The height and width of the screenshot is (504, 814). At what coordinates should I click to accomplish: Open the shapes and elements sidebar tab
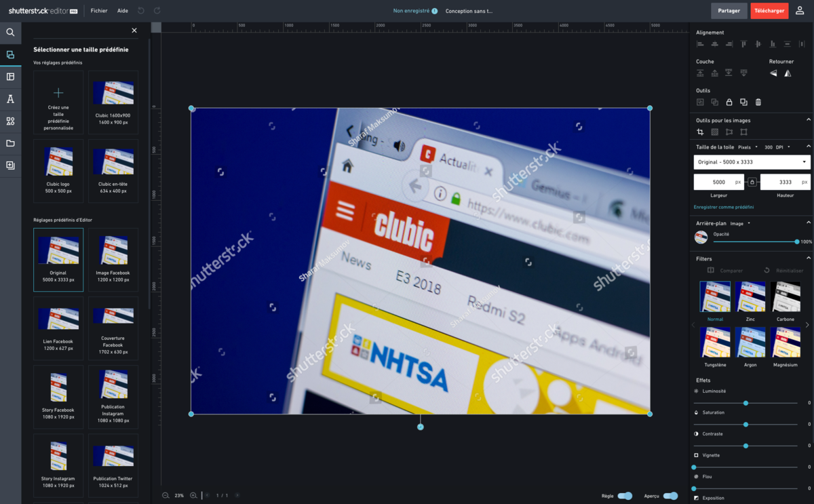10,121
